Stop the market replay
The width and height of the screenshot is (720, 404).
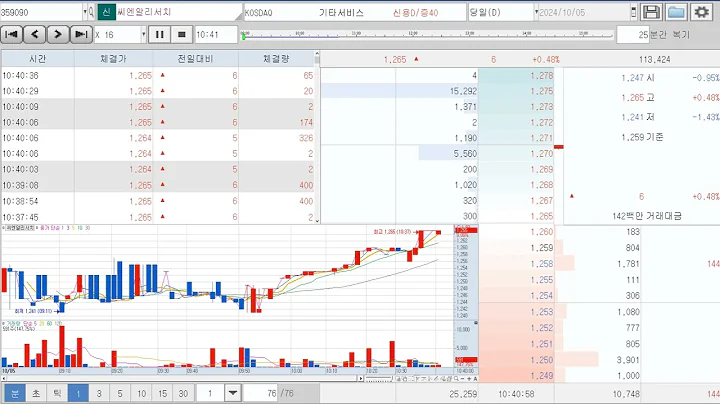point(182,34)
